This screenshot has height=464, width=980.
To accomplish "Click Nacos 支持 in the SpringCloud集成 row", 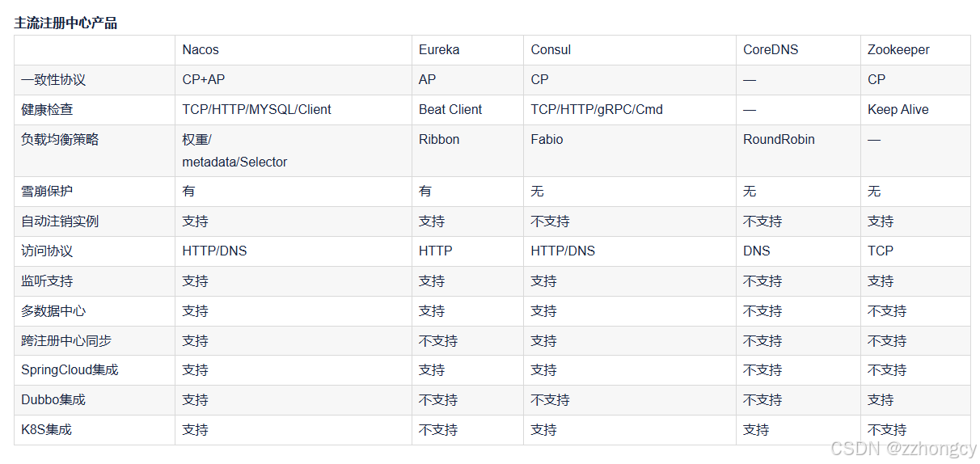I will (x=195, y=370).
